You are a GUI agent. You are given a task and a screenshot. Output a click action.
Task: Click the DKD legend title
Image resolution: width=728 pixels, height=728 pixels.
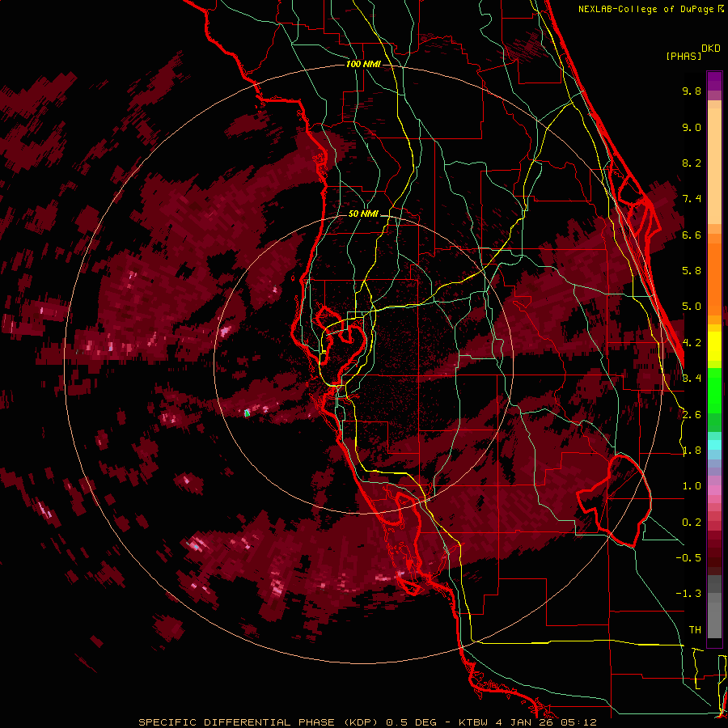click(x=711, y=49)
